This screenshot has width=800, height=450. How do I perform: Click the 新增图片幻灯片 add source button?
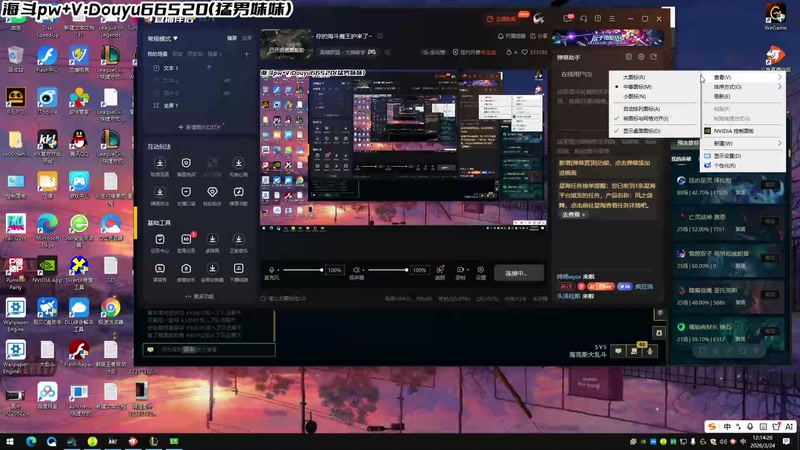pos(201,127)
